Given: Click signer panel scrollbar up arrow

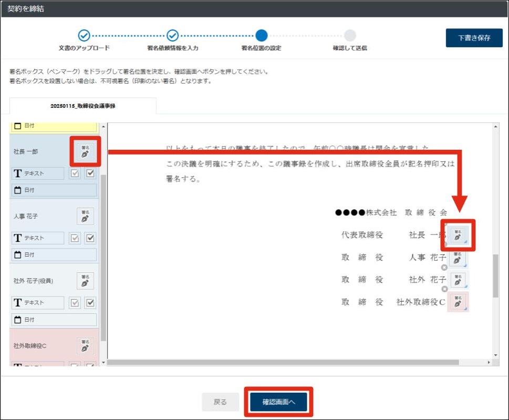Looking at the screenshot, I should click(x=103, y=126).
